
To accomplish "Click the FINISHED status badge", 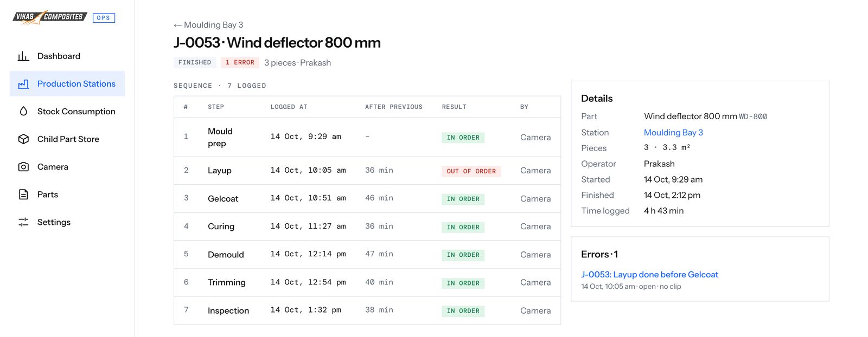I will [195, 63].
